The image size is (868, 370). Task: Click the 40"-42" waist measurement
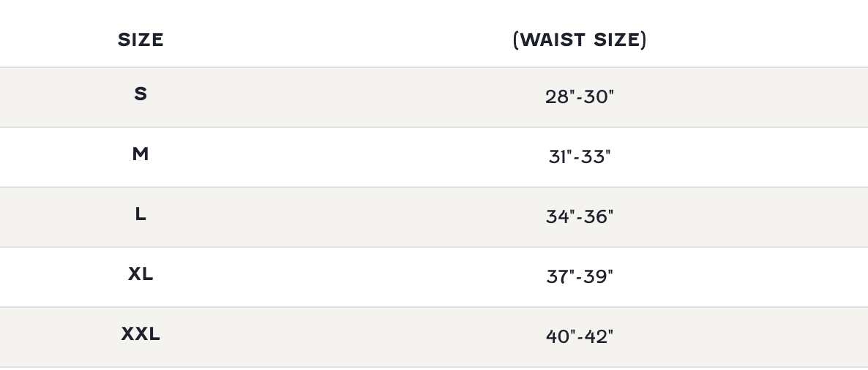coord(580,336)
